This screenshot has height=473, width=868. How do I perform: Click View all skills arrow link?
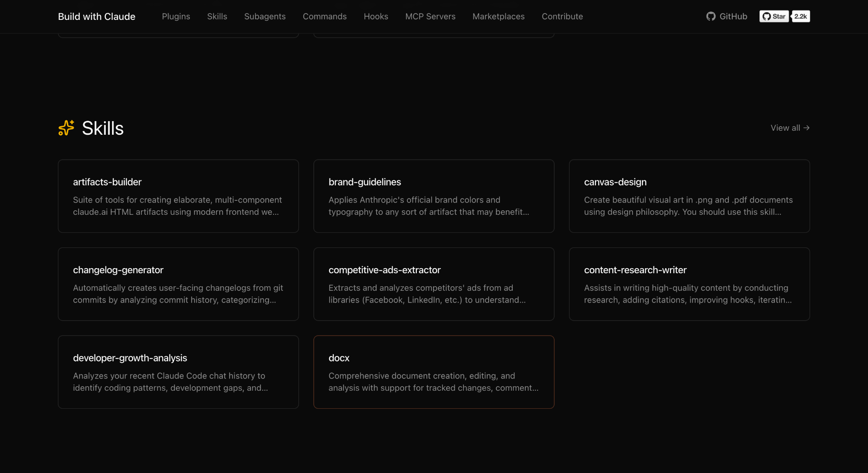pos(790,128)
